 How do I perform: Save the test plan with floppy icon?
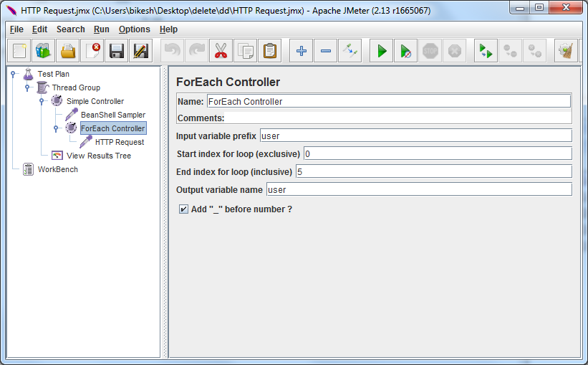[x=117, y=51]
